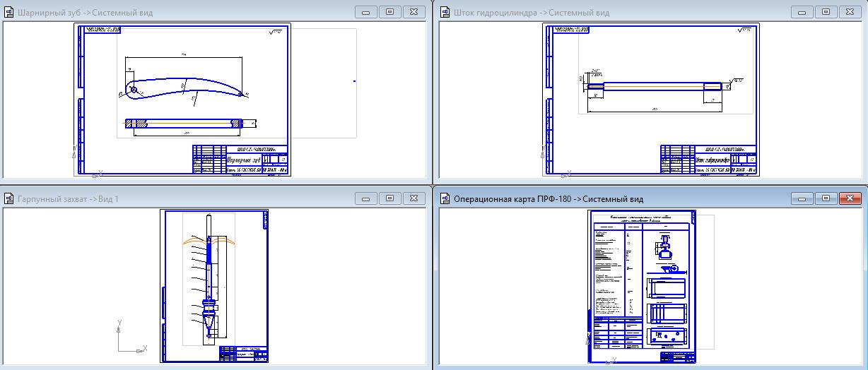Minimize the Гарпунный захват window
868x370 pixels.
coord(366,198)
